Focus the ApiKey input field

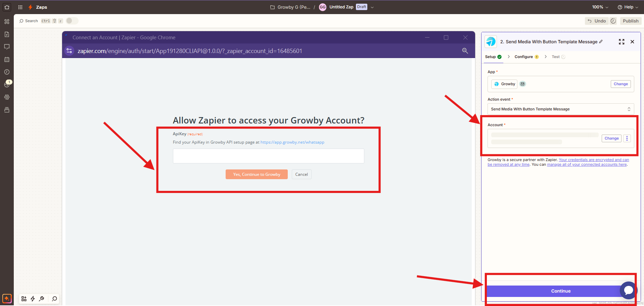(x=268, y=156)
